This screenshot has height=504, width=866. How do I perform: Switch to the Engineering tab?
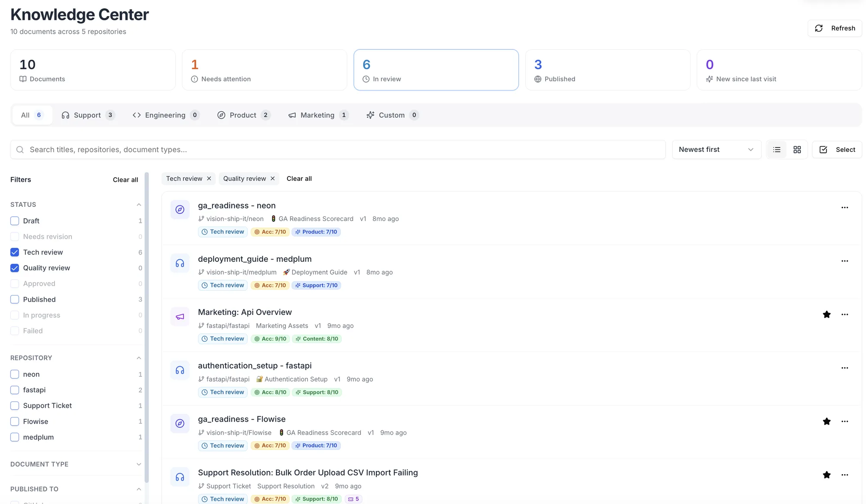pyautogui.click(x=165, y=115)
